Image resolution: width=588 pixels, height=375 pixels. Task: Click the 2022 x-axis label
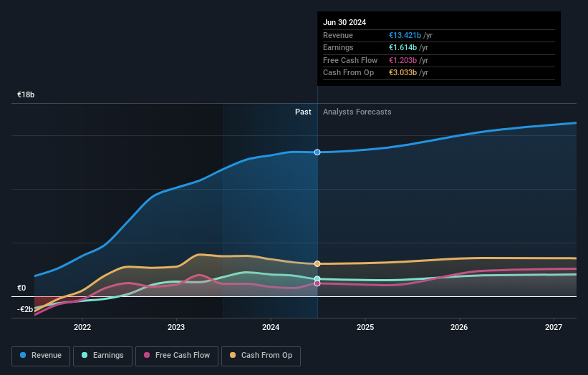tap(82, 327)
